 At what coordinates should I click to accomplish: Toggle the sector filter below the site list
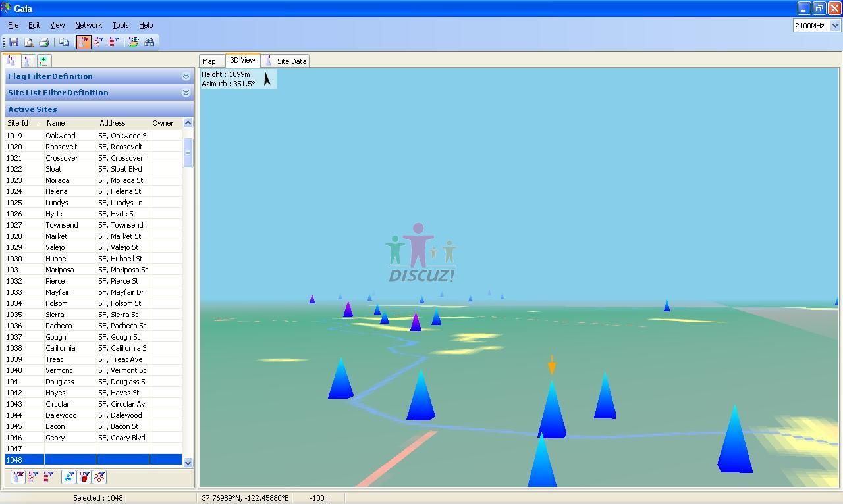[68, 477]
